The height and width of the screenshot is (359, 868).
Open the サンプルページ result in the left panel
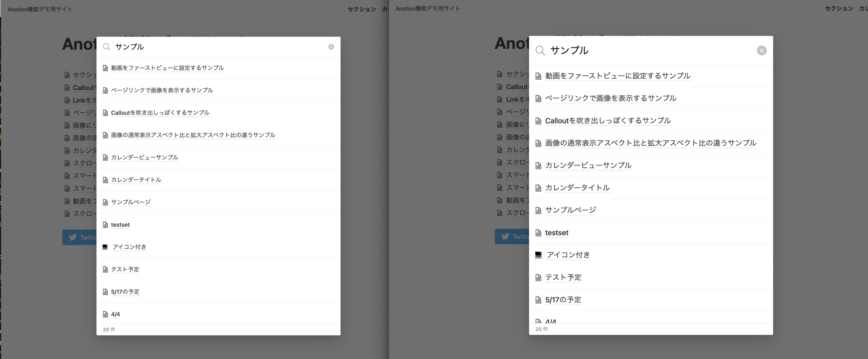point(131,202)
